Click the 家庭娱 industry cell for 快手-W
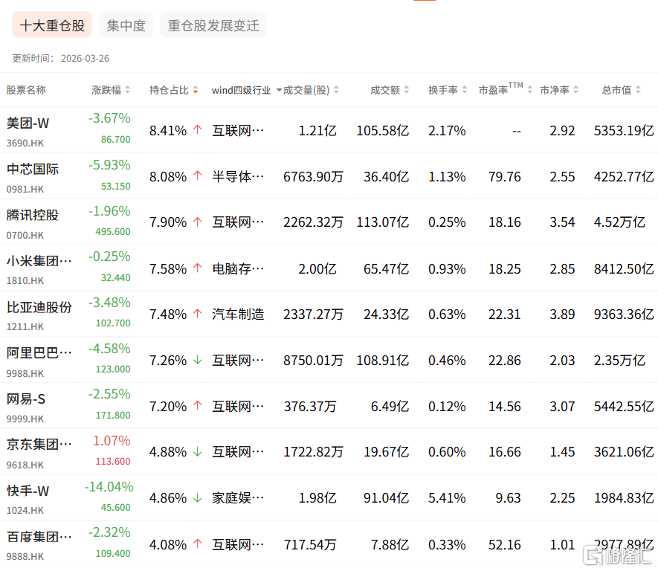658x572 pixels. click(238, 498)
